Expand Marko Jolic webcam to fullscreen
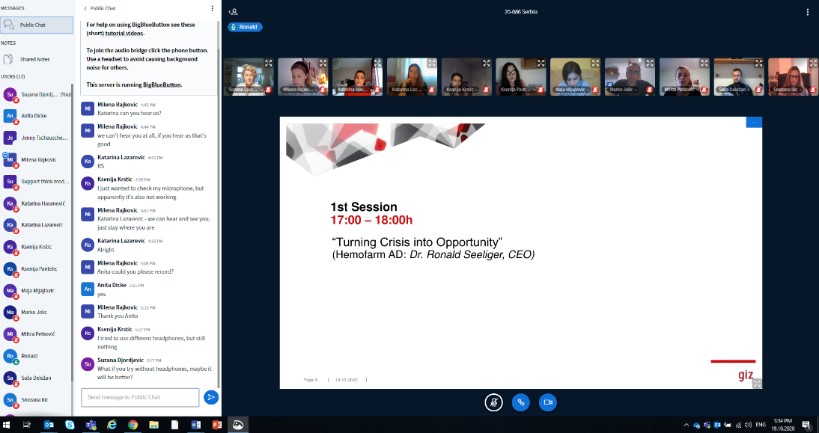 [x=650, y=63]
